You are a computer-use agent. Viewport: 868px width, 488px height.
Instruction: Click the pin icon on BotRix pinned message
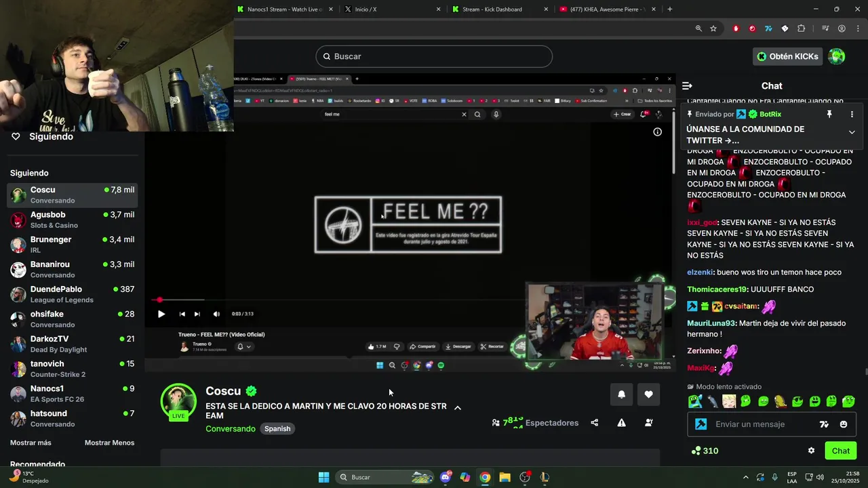[829, 115]
